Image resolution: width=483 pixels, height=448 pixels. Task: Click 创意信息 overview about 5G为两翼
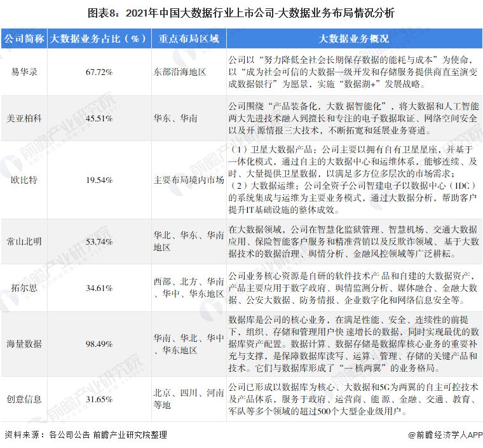tap(353, 399)
